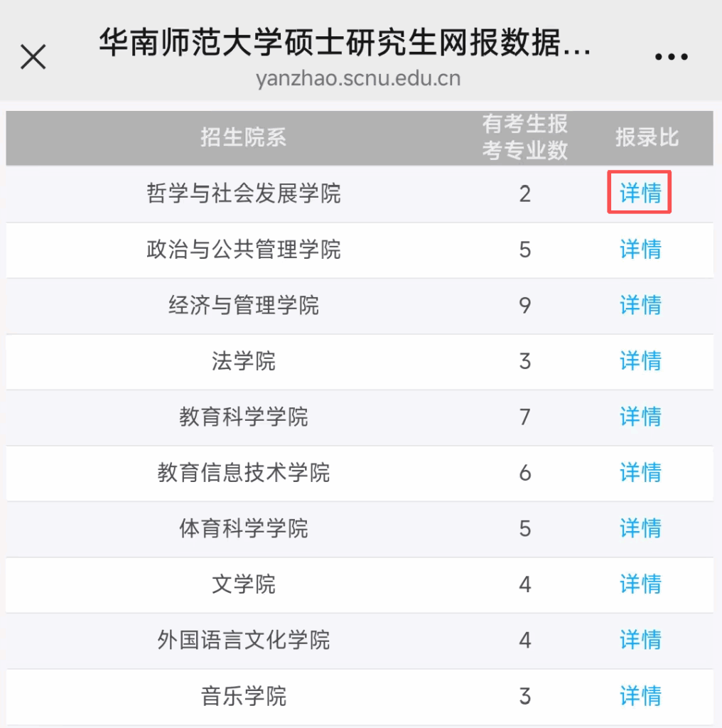Image resolution: width=722 pixels, height=728 pixels.
Task: Open 详情 for 教育科学学院
Action: coord(640,416)
